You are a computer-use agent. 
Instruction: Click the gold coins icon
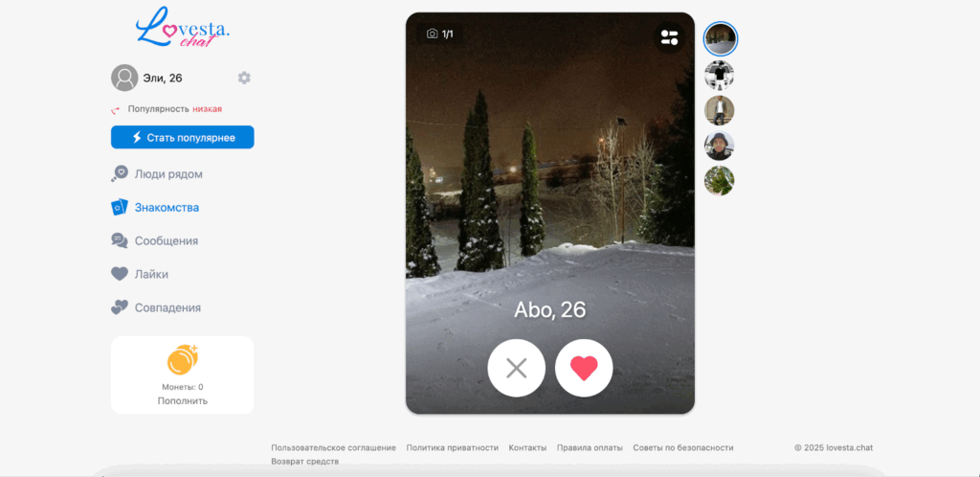[183, 359]
